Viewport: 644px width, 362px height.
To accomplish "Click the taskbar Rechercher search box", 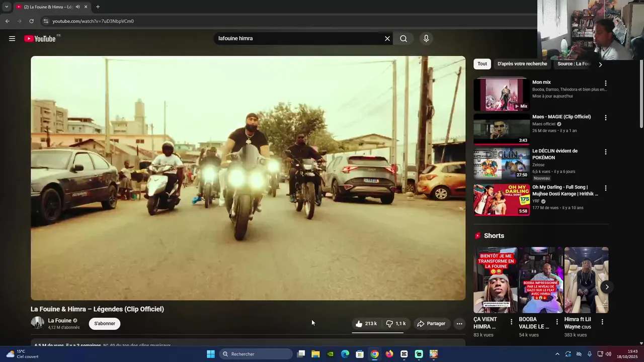I will pos(256,354).
